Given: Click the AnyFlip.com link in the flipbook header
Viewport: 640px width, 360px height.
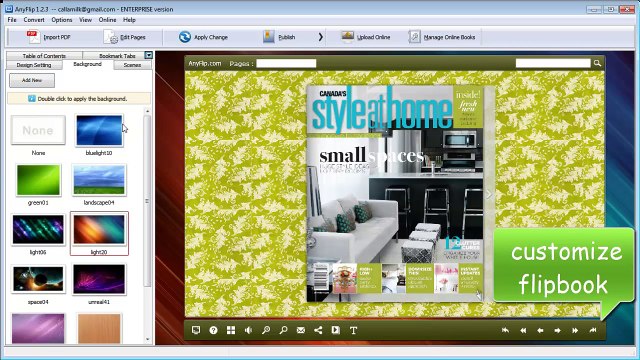Looking at the screenshot, I should coord(204,63).
